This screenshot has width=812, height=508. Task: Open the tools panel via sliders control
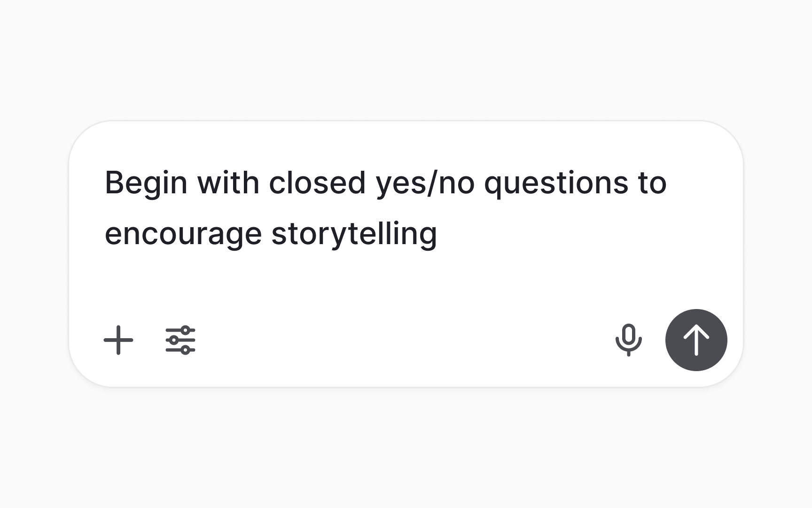(181, 340)
